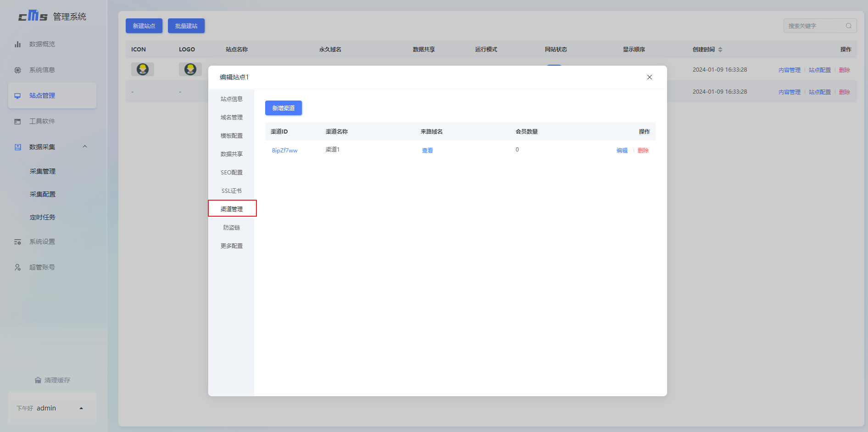Click the 站点管理 monitor icon
The image size is (868, 432).
pyautogui.click(x=17, y=96)
